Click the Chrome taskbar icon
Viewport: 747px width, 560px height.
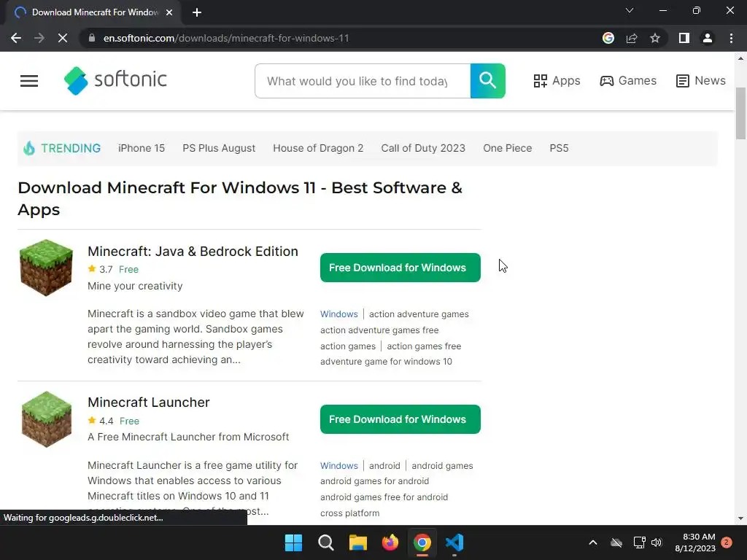(x=422, y=542)
